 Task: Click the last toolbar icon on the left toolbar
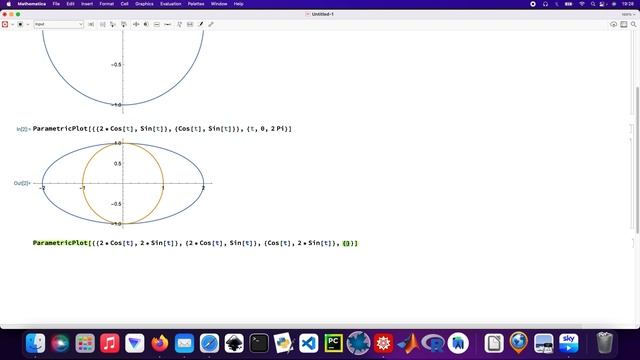(x=211, y=24)
